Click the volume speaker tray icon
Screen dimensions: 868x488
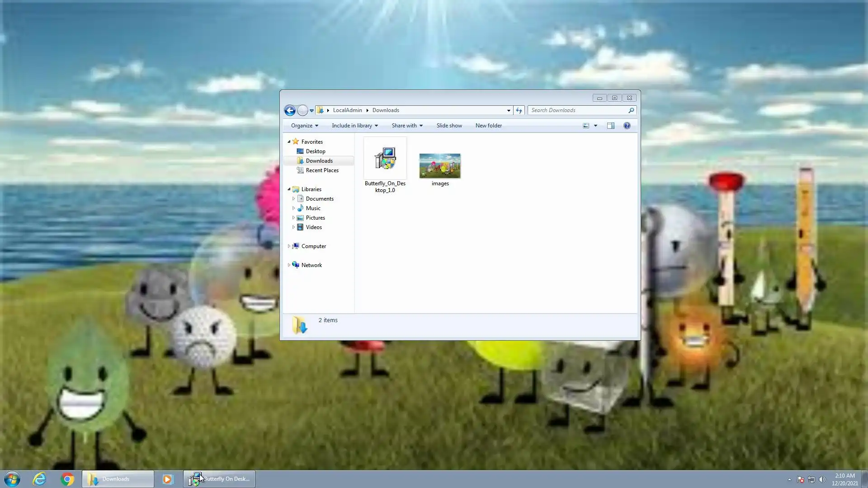[822, 479]
